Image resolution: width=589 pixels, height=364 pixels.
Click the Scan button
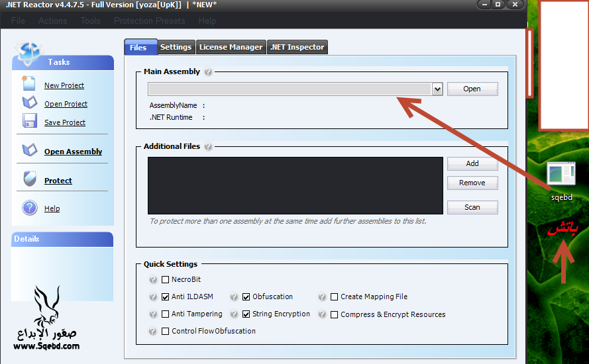pos(472,207)
